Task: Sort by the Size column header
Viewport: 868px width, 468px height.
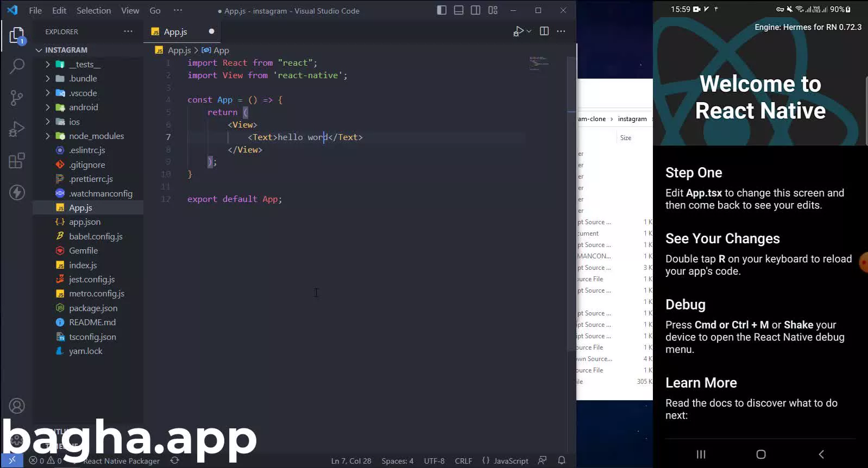Action: click(626, 138)
